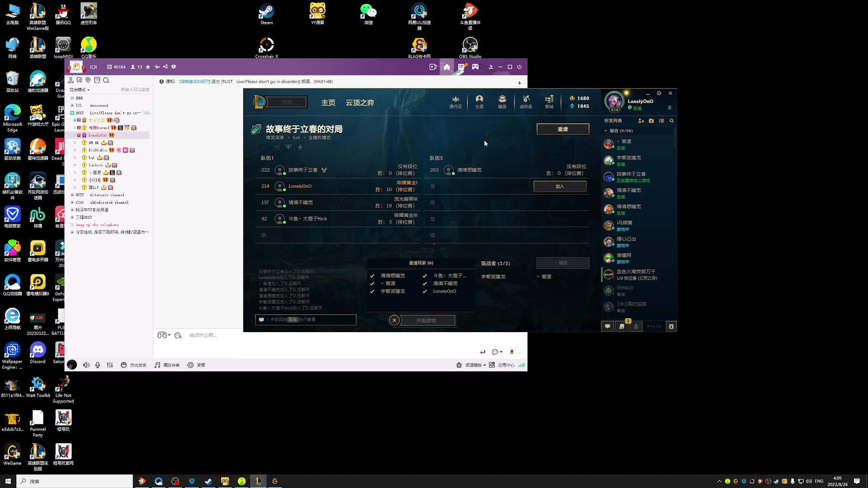Viewport: 868px width, 488px height.
Task: Open friends list view options icon
Action: [661, 121]
